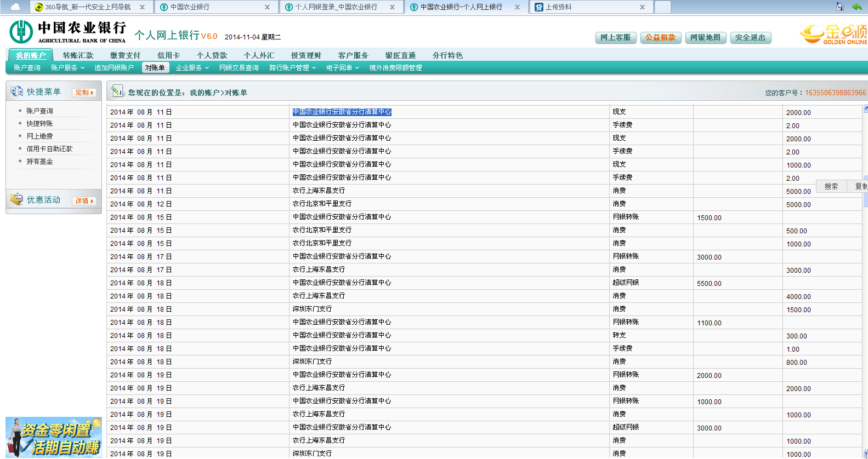Click the 网上客服 button
Screen dimensions: 868x459
pos(615,37)
